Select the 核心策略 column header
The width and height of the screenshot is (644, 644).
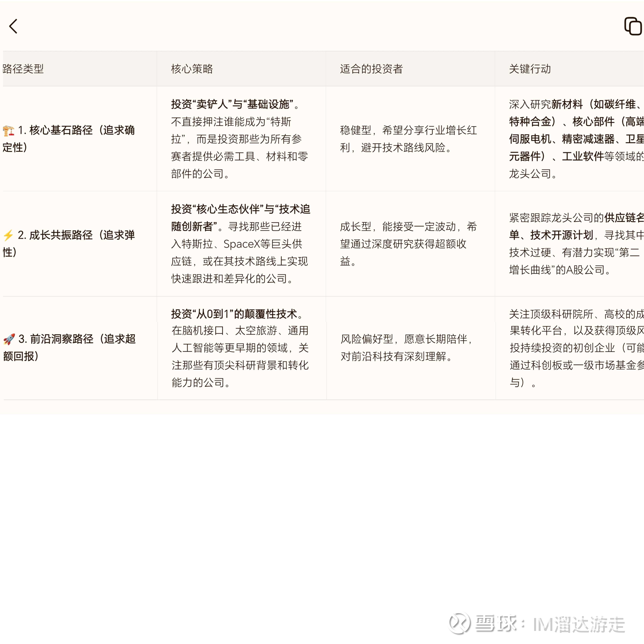pyautogui.click(x=192, y=69)
